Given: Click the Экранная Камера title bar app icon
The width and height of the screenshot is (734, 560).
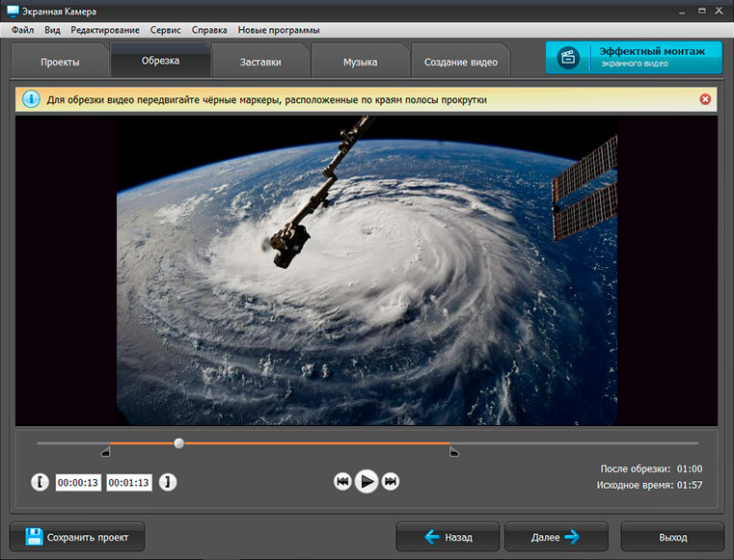Looking at the screenshot, I should coord(13,11).
